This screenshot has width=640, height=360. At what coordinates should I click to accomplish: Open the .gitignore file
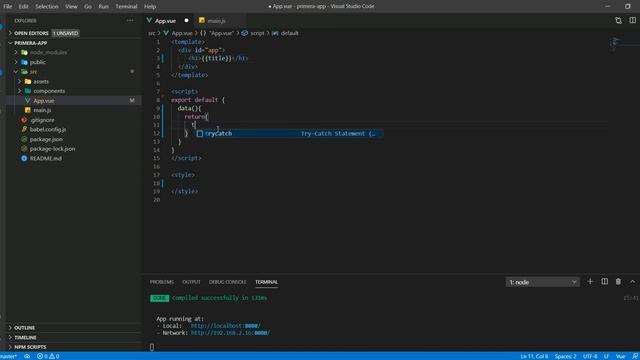pyautogui.click(x=42, y=120)
